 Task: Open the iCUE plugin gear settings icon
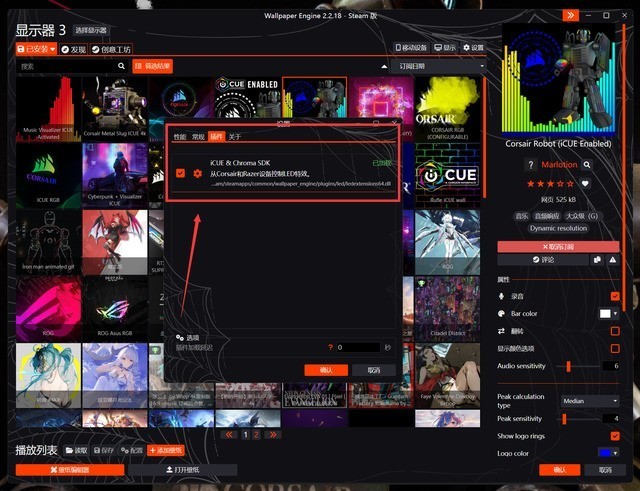pyautogui.click(x=198, y=173)
